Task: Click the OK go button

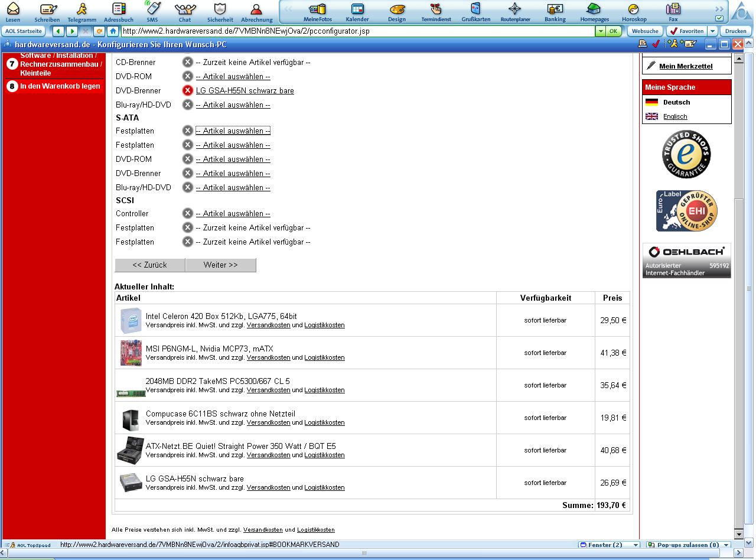Action: click(614, 31)
